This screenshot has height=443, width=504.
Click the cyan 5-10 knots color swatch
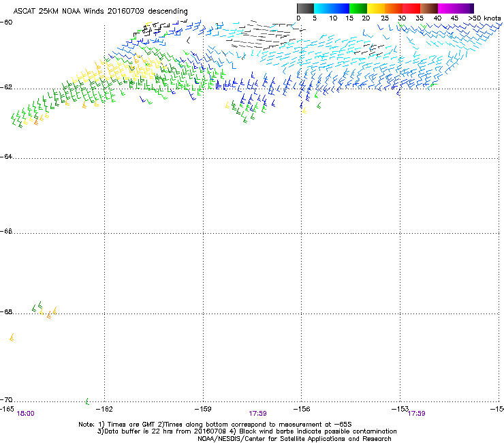pos(323,8)
